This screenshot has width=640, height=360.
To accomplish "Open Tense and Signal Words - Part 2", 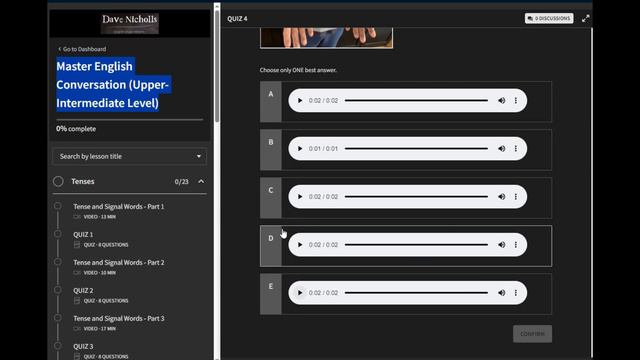I will [119, 262].
